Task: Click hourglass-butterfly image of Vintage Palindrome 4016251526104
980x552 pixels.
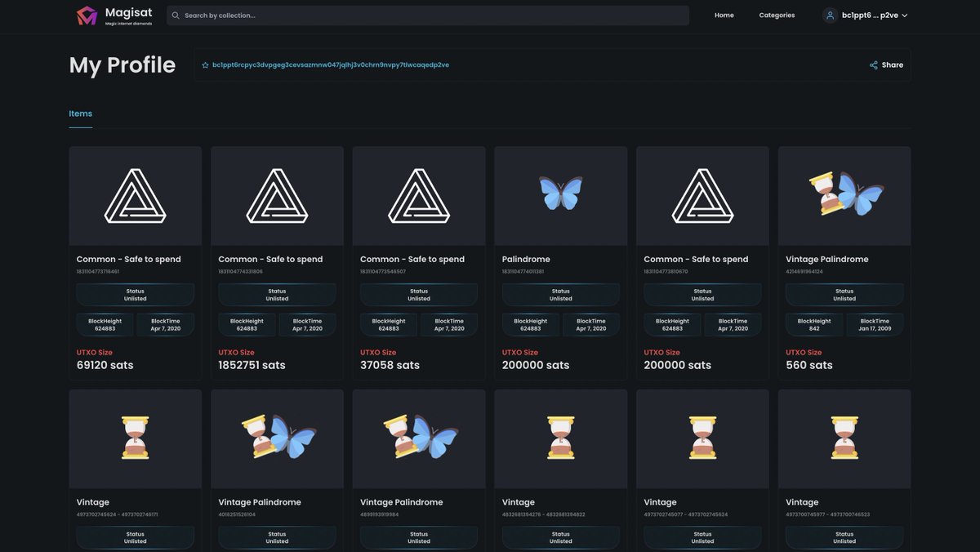Action: pos(277,437)
